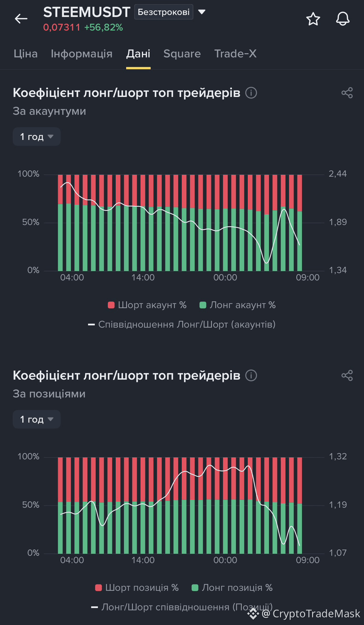The height and width of the screenshot is (625, 364).
Task: Toggle the 'Лонг позиція %' green legend swatch
Action: click(195, 588)
